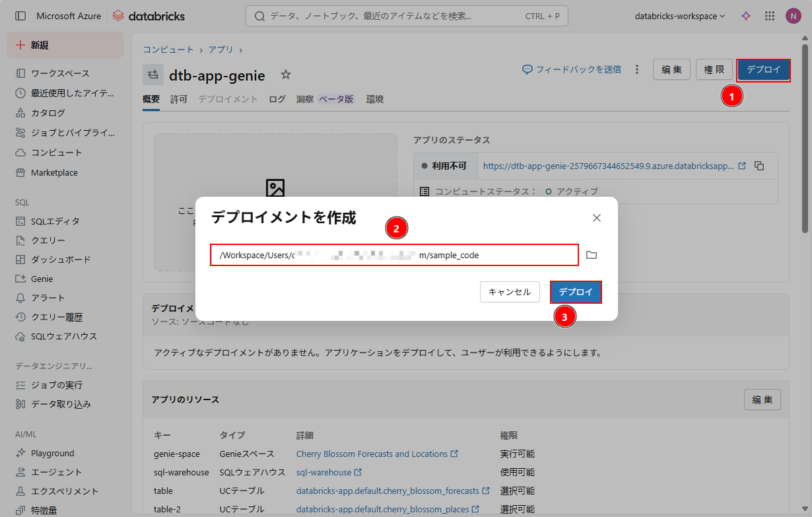Open Genie in the left sidebar

click(x=42, y=279)
